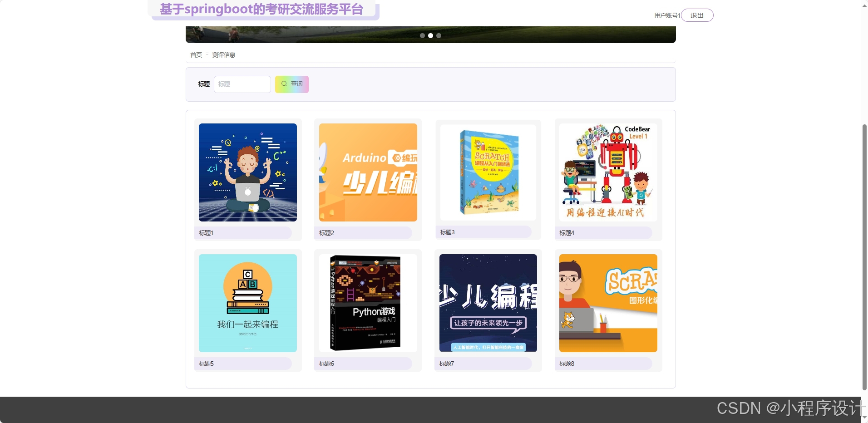Screen dimensions: 868x423
Task: Open the 我们一起来编程 thumbnail
Action: (x=248, y=303)
